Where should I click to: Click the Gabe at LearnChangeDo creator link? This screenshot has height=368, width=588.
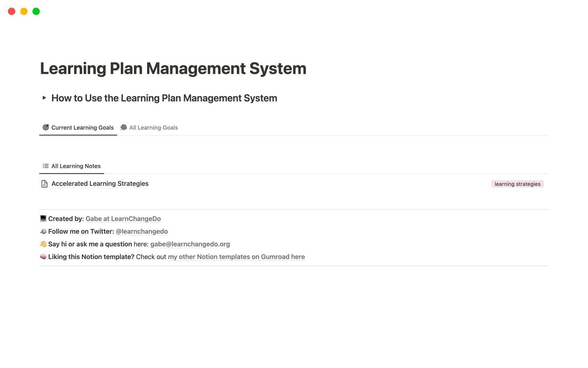tap(123, 219)
